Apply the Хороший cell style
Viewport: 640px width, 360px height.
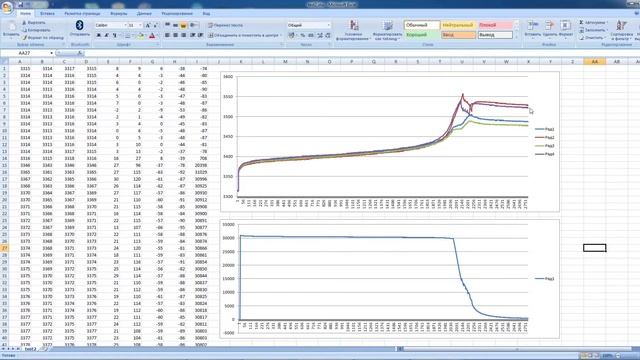point(422,35)
